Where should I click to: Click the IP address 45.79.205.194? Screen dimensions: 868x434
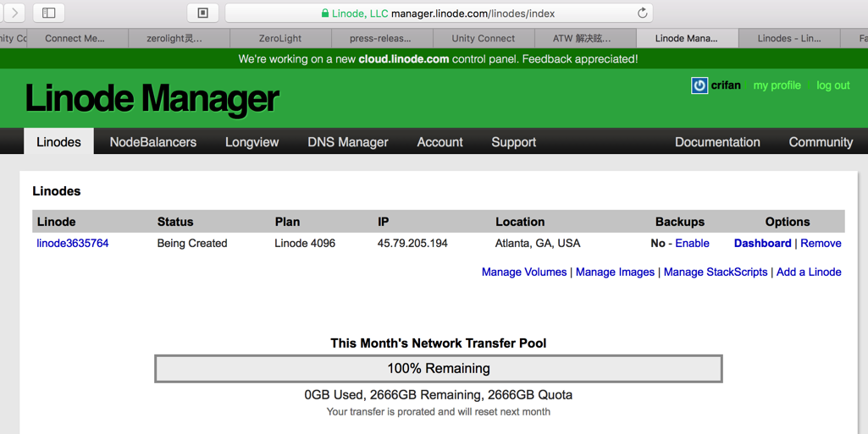(x=412, y=244)
